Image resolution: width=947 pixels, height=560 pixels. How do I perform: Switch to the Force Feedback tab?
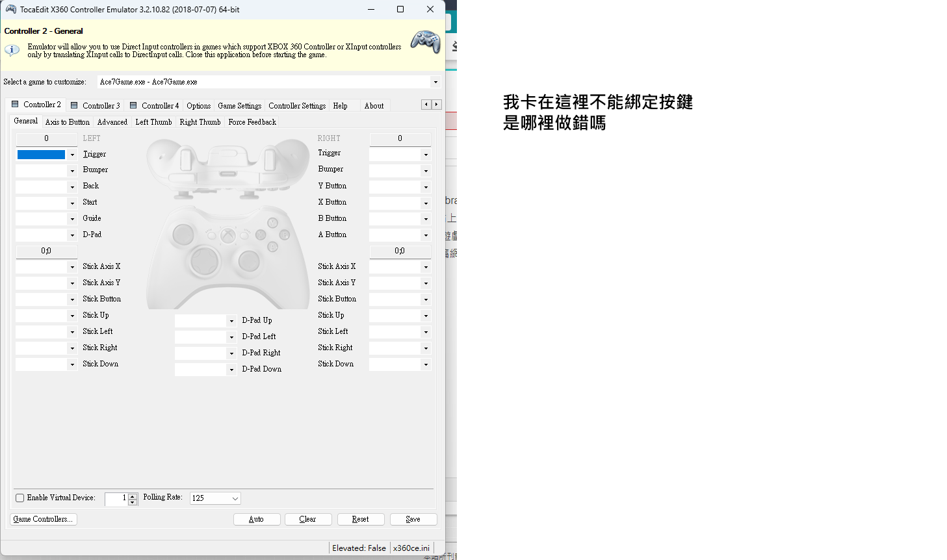pyautogui.click(x=252, y=121)
